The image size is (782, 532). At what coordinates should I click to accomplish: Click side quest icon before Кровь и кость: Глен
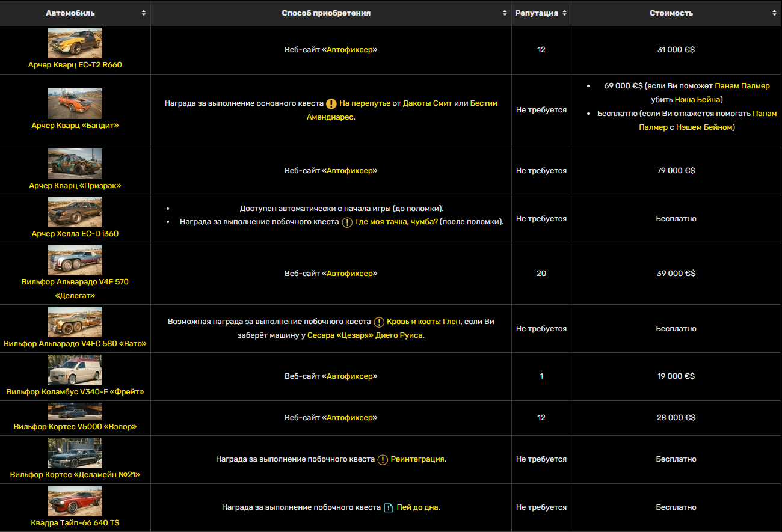[x=379, y=322]
